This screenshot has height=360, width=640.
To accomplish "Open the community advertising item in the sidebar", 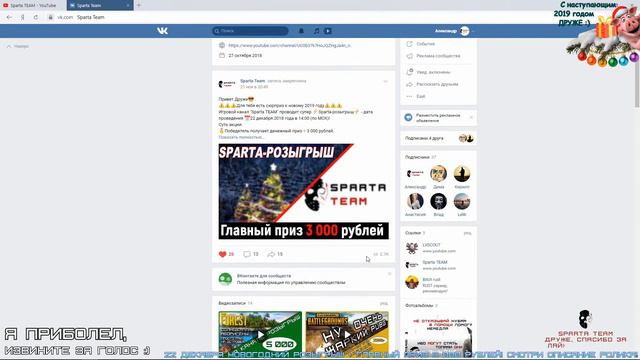I will click(x=438, y=56).
